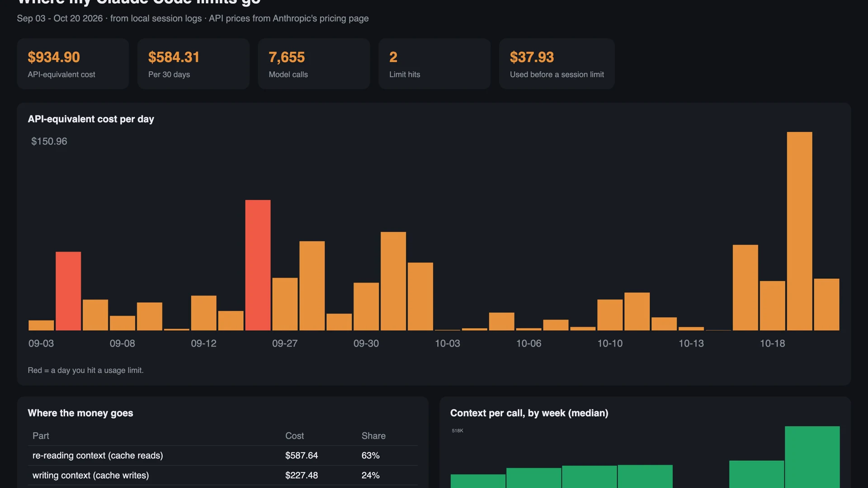Click the 09-12 date axis label
This screenshot has height=488, width=868.
coord(203,343)
